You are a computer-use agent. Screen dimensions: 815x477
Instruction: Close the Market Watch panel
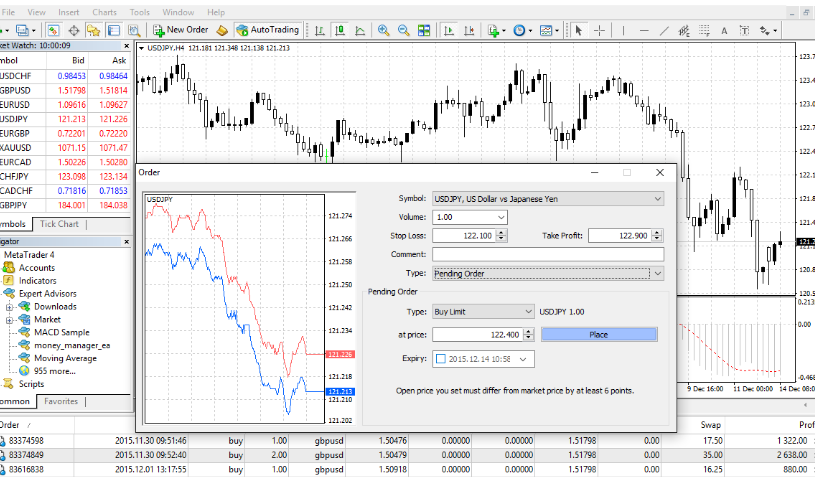[126, 46]
